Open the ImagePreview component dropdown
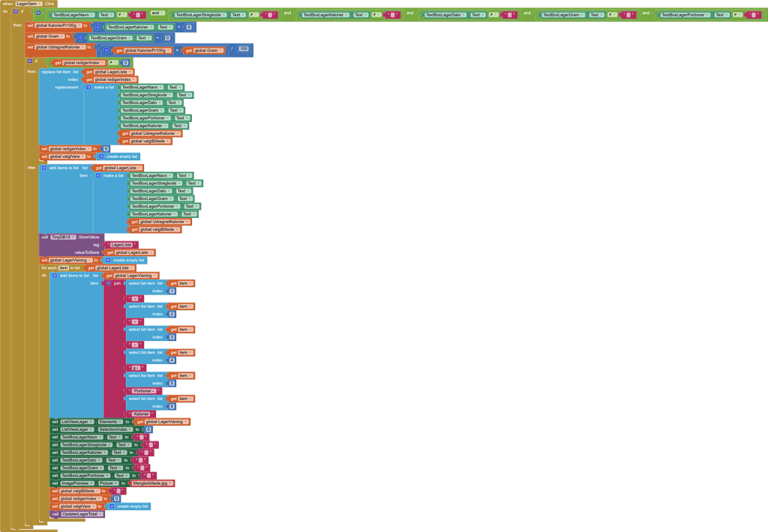 91,483
